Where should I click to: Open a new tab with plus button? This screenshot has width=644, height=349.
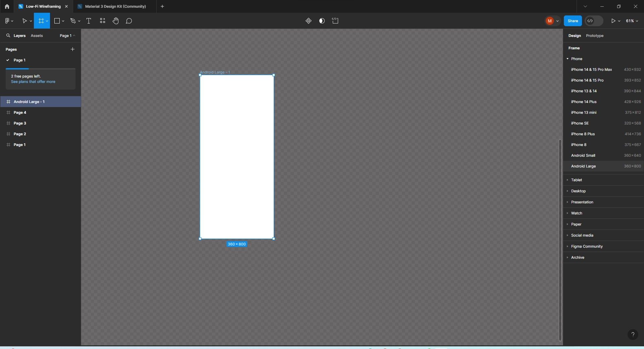(x=162, y=6)
